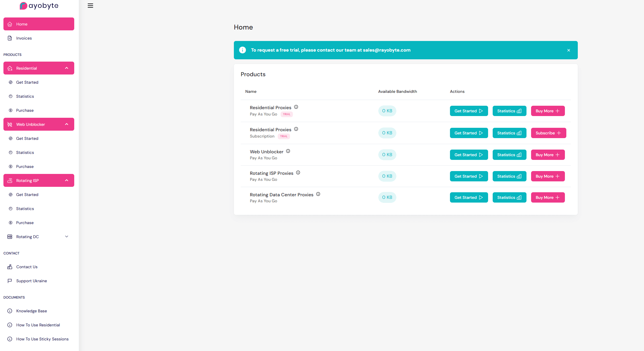Go to Home in the sidebar
This screenshot has height=351, width=644.
tap(39, 24)
